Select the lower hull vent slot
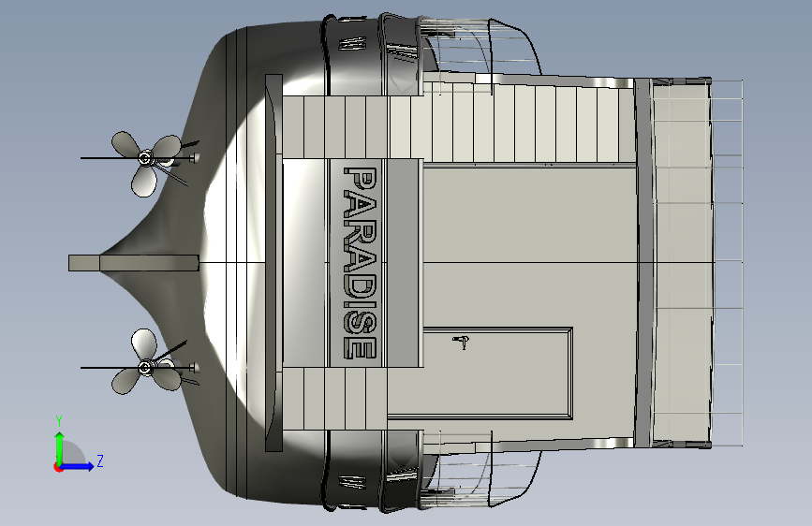This screenshot has height=526, width=812. tap(353, 482)
